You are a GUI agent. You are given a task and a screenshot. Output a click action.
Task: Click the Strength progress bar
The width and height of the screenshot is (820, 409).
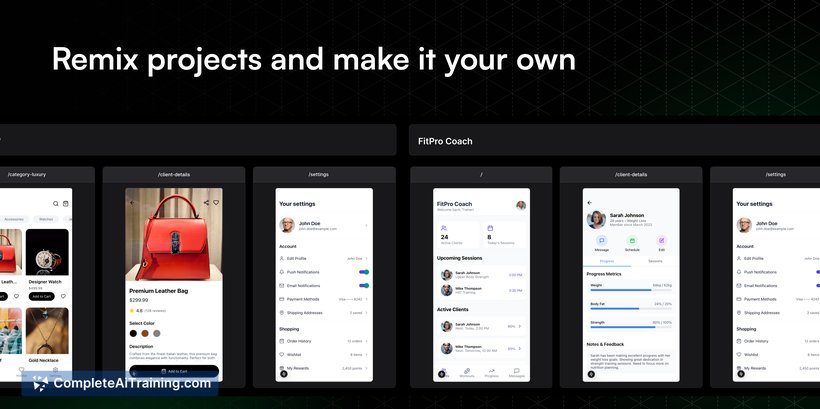click(631, 327)
